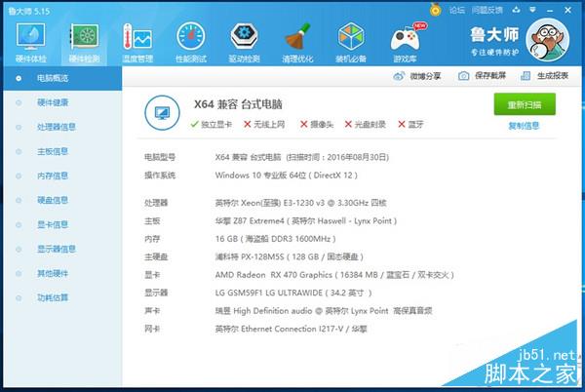Click the Xeon E3-1230 v3 processor value
Image resolution: width=585 pixels, height=392 pixels.
[300, 203]
